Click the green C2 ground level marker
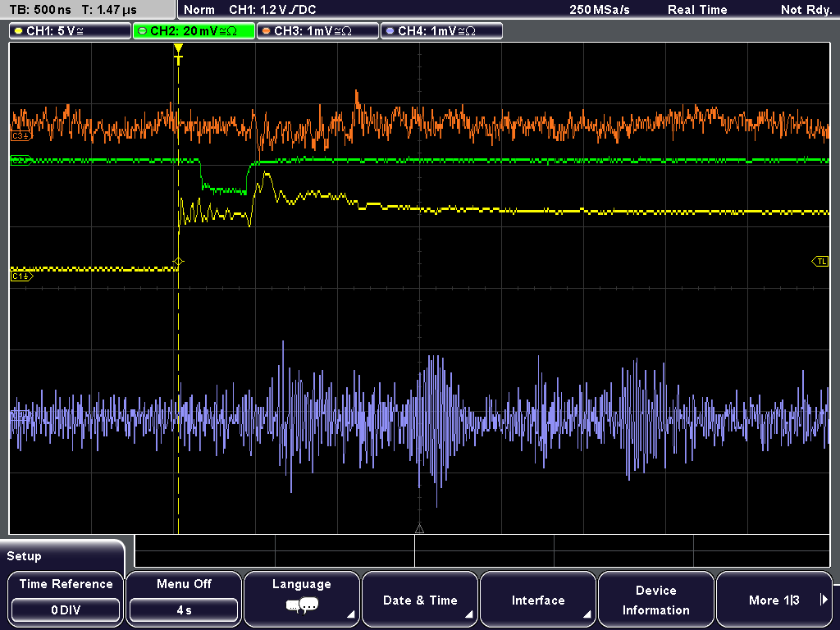 click(x=21, y=160)
